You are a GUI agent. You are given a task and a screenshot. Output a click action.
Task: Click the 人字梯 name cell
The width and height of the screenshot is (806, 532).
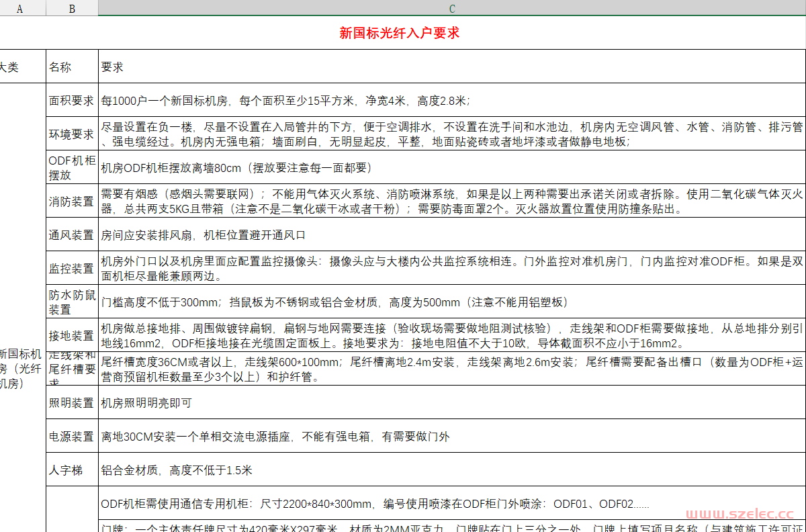73,470
